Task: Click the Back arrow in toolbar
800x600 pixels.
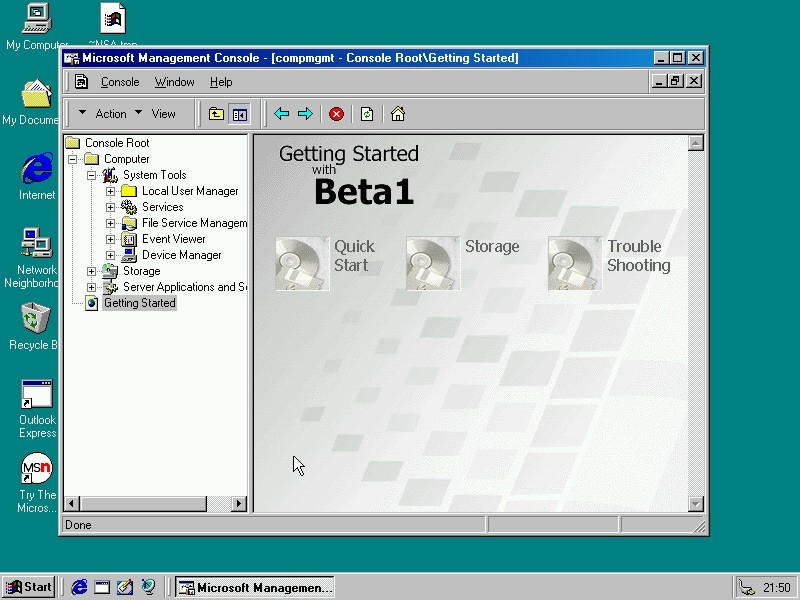Action: click(282, 114)
